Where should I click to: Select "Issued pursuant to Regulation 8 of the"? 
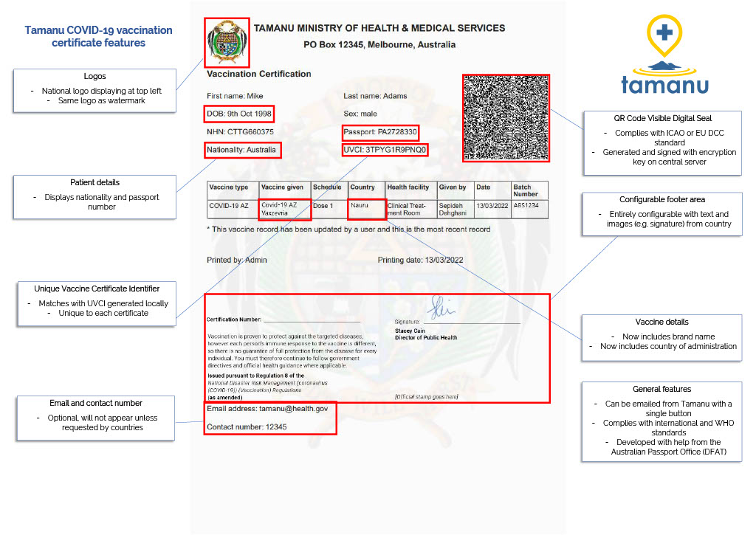click(x=255, y=376)
